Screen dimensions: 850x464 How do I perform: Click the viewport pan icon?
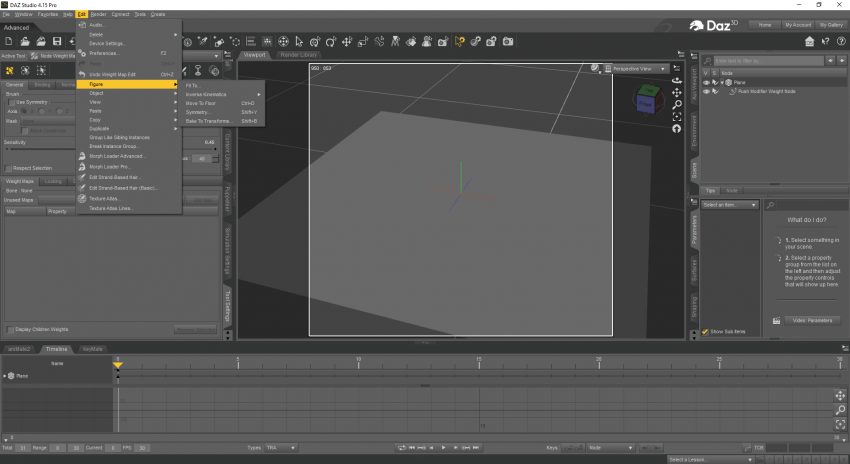coord(677,93)
